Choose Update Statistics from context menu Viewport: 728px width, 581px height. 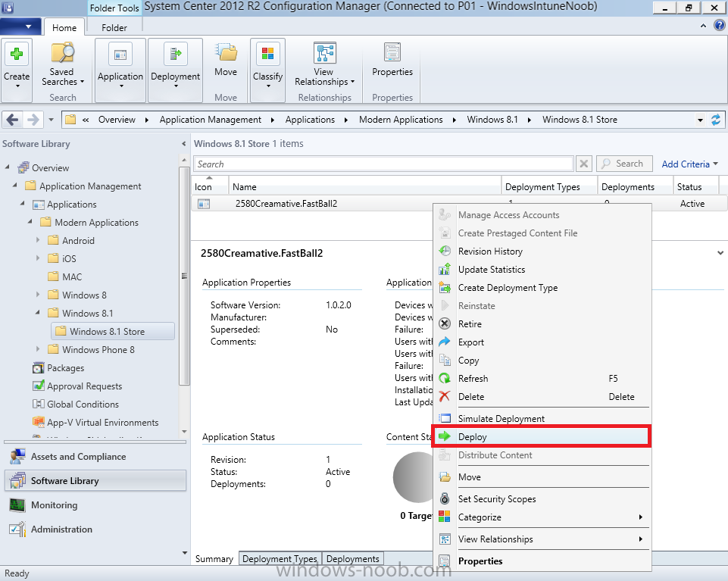tap(542, 270)
